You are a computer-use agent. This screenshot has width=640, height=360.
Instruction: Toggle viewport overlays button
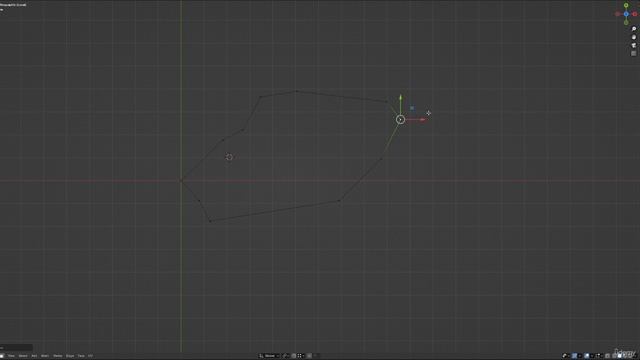587,356
